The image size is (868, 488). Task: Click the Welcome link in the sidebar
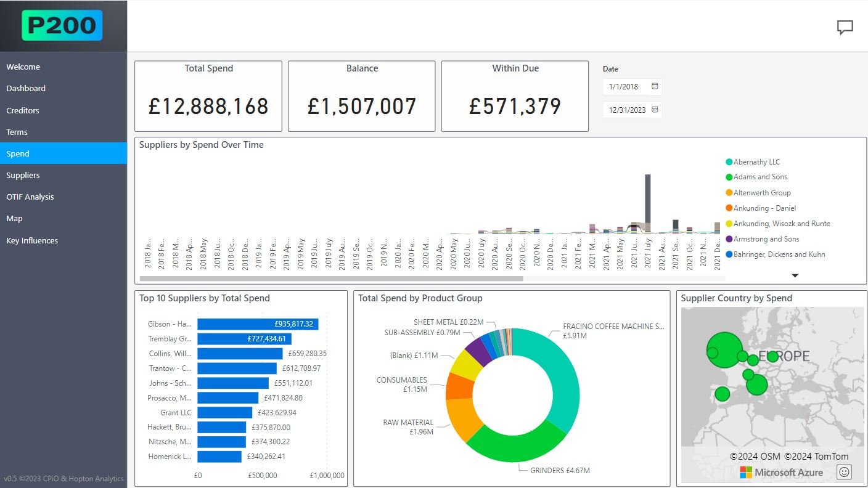click(x=23, y=67)
